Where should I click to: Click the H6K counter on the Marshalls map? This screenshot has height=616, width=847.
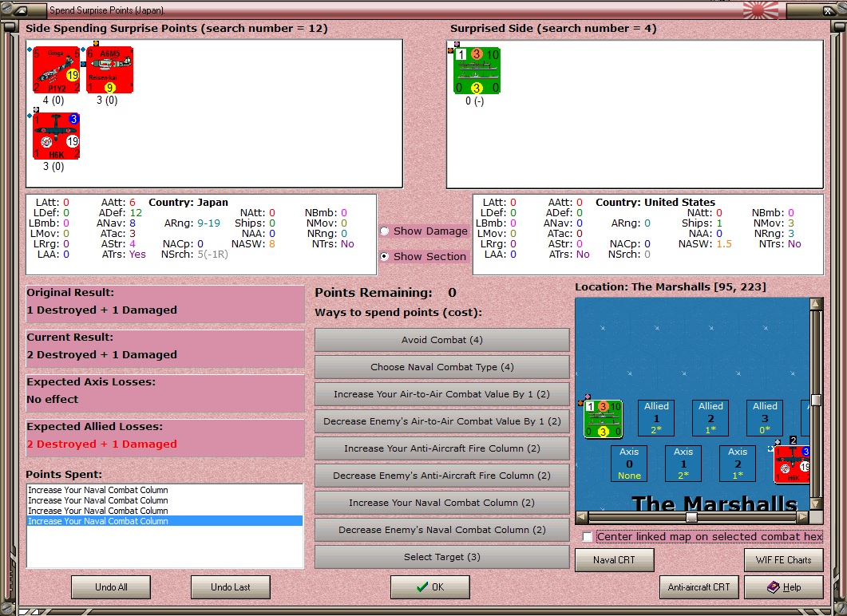pos(791,464)
